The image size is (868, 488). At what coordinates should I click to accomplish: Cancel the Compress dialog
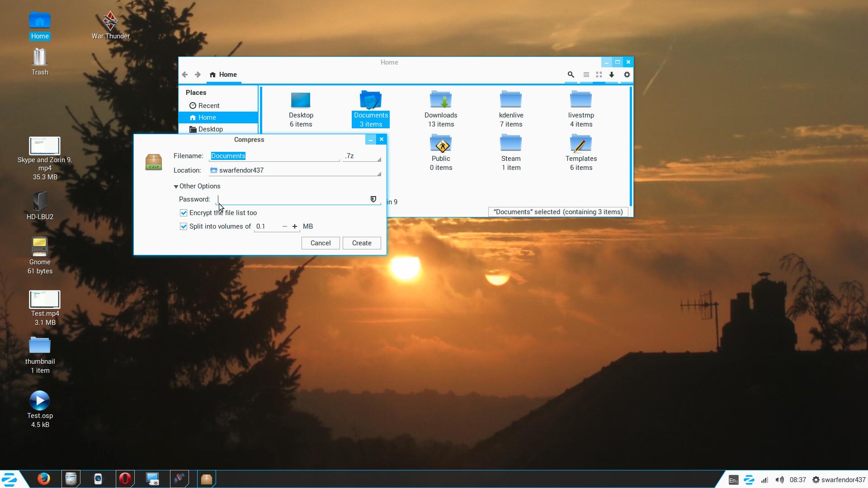click(320, 243)
